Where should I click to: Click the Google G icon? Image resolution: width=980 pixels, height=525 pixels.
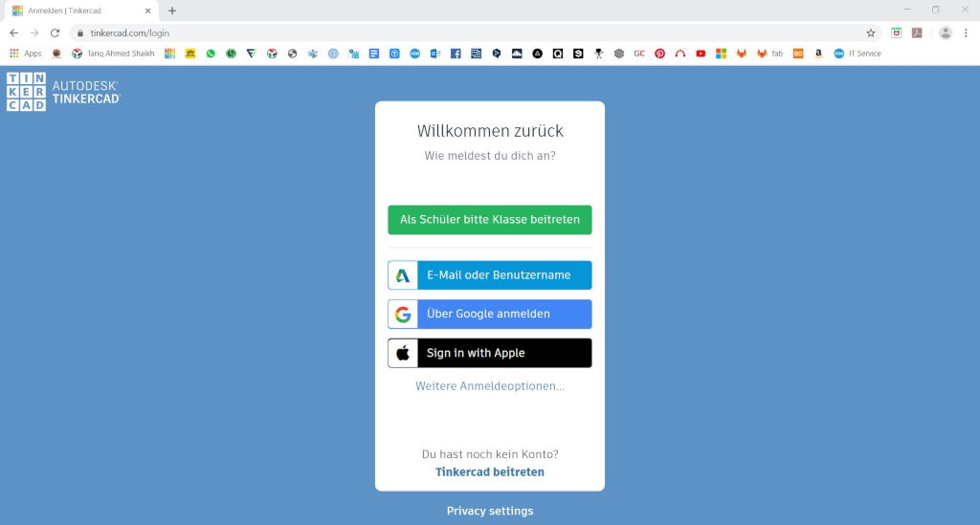pos(403,314)
